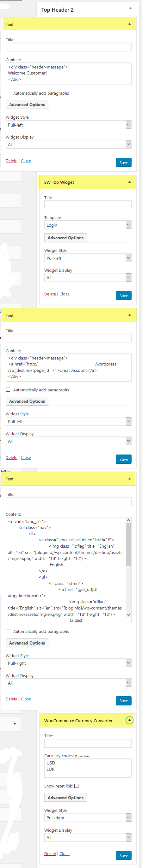
Task: Toggle Automatically add paragraphs in Creat Account widget
Action: (8, 389)
